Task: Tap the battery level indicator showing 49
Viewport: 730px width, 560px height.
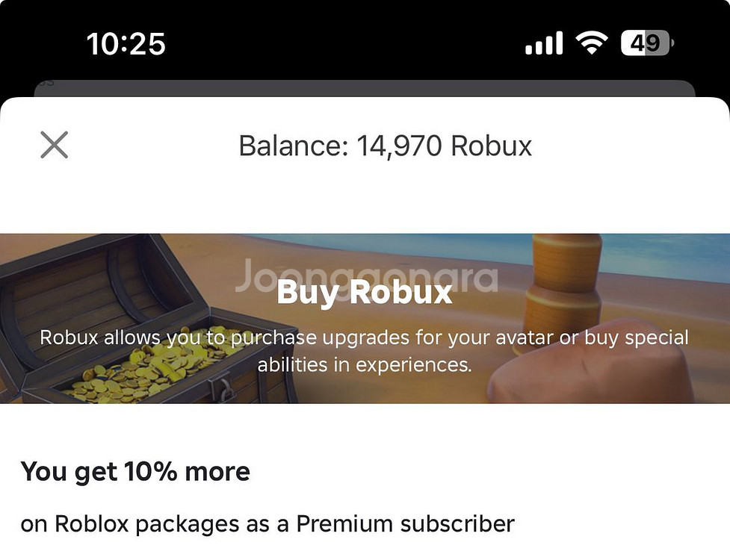Action: [646, 44]
